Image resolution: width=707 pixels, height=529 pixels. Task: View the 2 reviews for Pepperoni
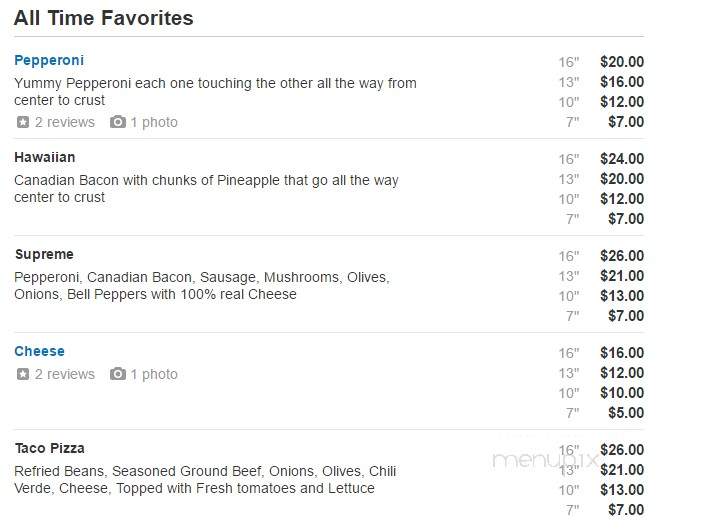pyautogui.click(x=65, y=122)
